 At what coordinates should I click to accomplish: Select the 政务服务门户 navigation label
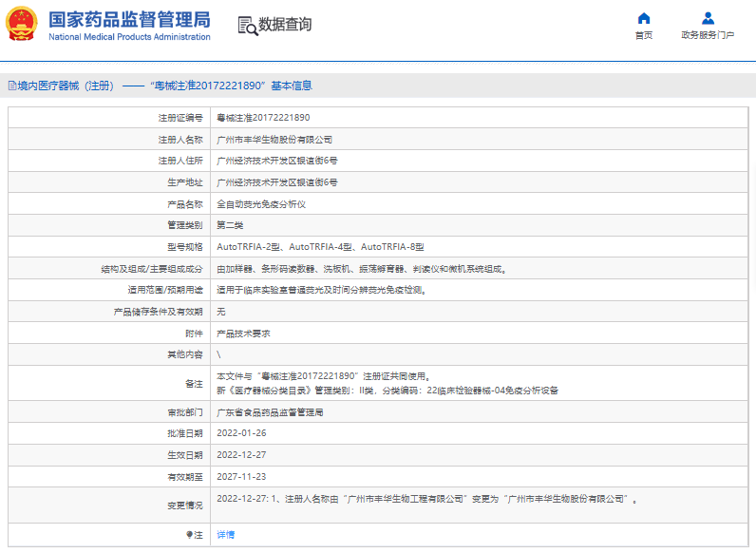point(708,36)
